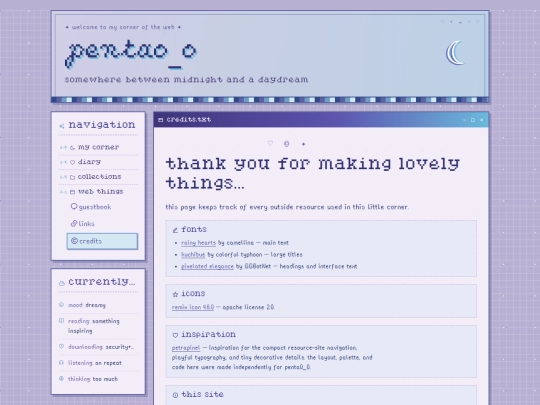The height and width of the screenshot is (405, 540).
Task: Click the cloud icon beside currently heading
Action: [62, 283]
